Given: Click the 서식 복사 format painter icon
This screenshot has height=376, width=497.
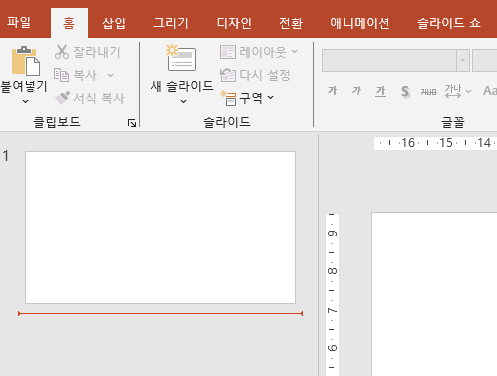Looking at the screenshot, I should (x=62, y=98).
